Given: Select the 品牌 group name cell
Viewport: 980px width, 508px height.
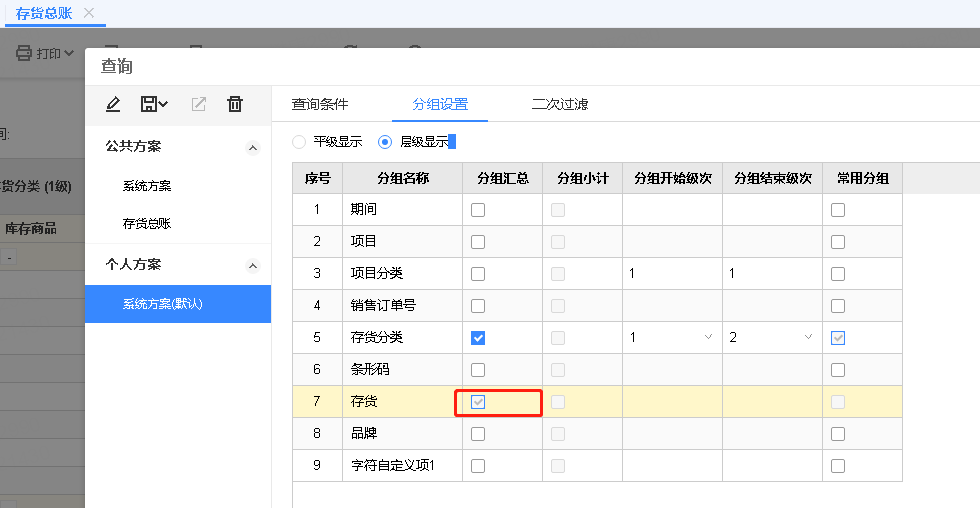Looking at the screenshot, I should tap(402, 433).
